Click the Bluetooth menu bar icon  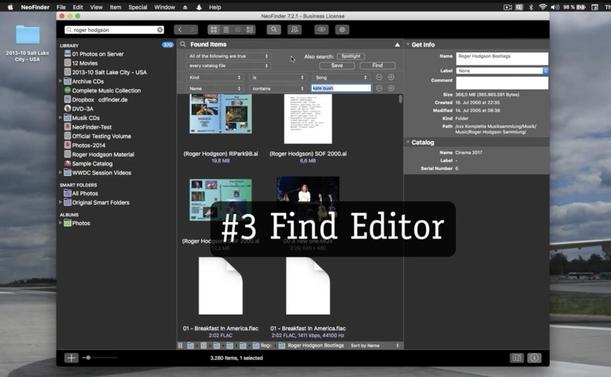tap(531, 7)
